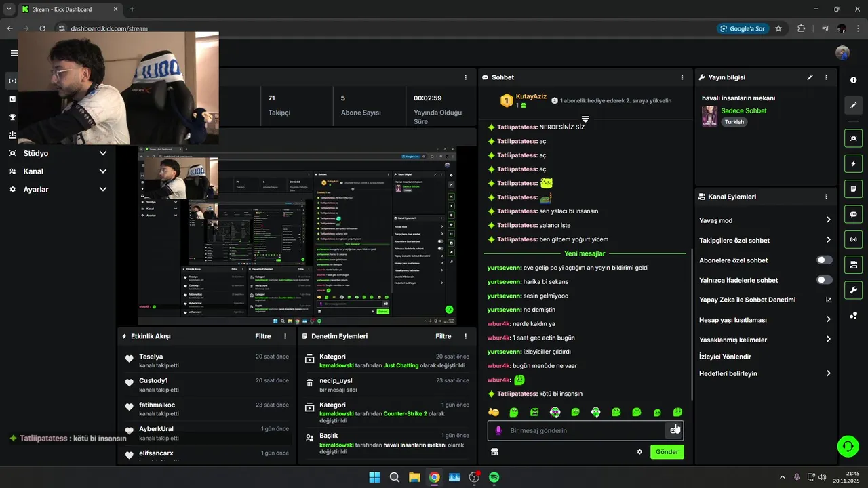Screen dimensions: 868x488
Task: Toggle the stream preview panel icon
Action: tap(853, 138)
